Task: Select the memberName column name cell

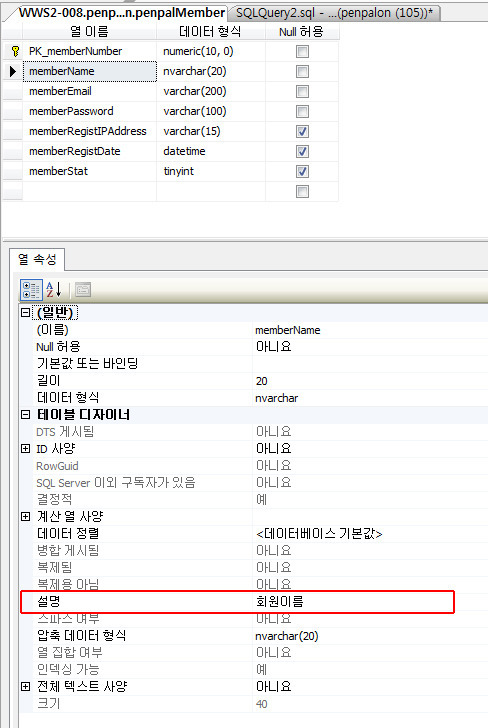Action: 89,71
